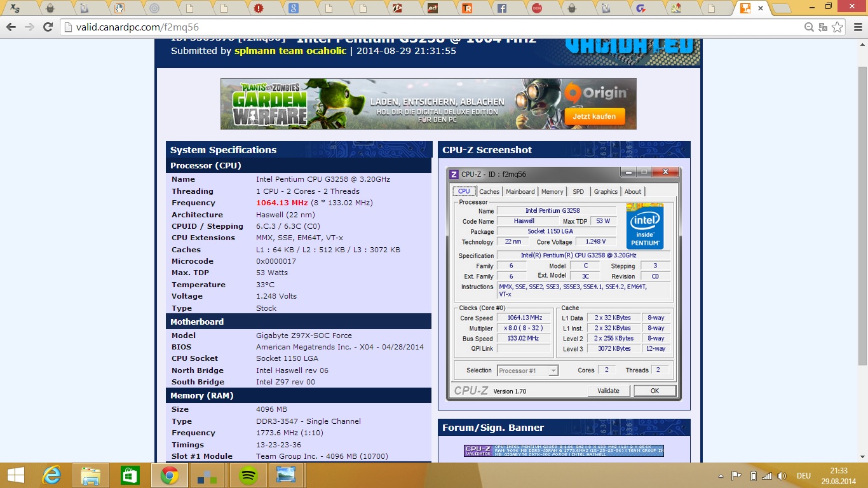
Task: Open Spotify from the taskbar
Action: tap(248, 475)
